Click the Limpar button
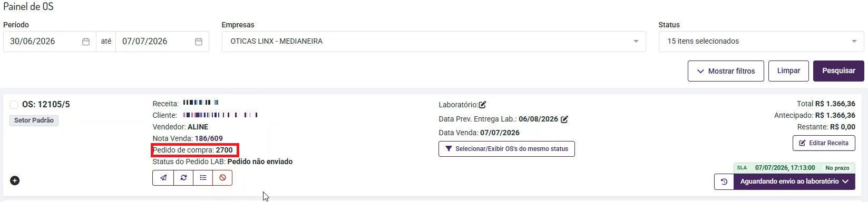This screenshot has height=202, width=868. pyautogui.click(x=788, y=71)
